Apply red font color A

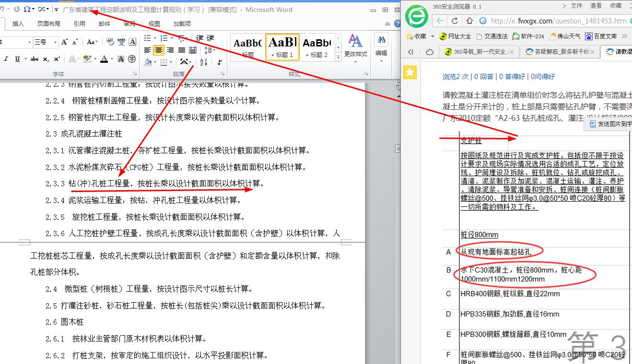[x=104, y=59]
